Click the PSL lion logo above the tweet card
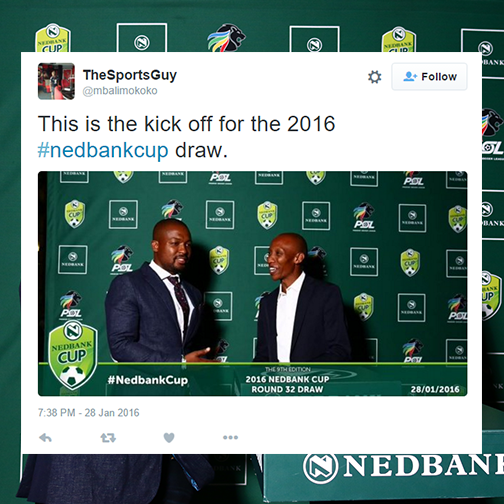The height and width of the screenshot is (504, 504). (x=227, y=37)
